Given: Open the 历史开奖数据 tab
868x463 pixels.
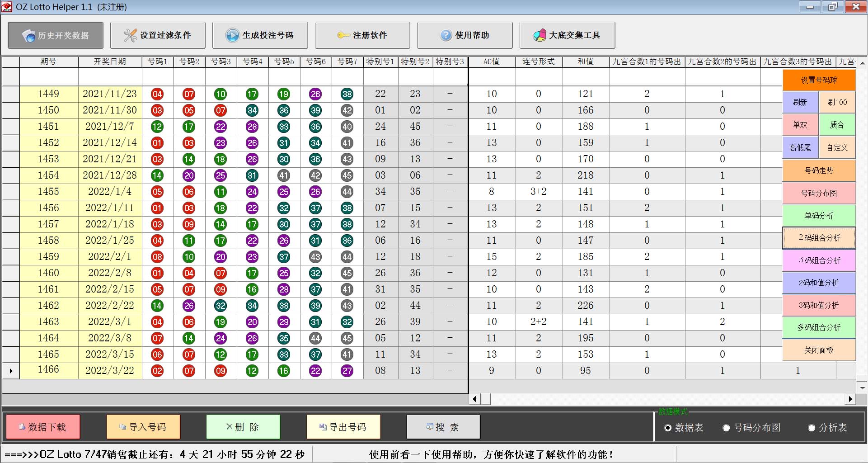Looking at the screenshot, I should (x=56, y=35).
